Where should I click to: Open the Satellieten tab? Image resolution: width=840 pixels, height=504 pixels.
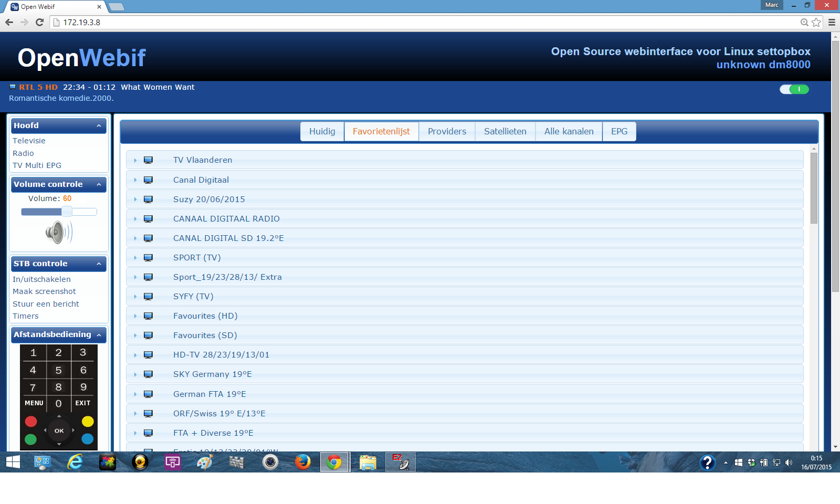(x=505, y=131)
